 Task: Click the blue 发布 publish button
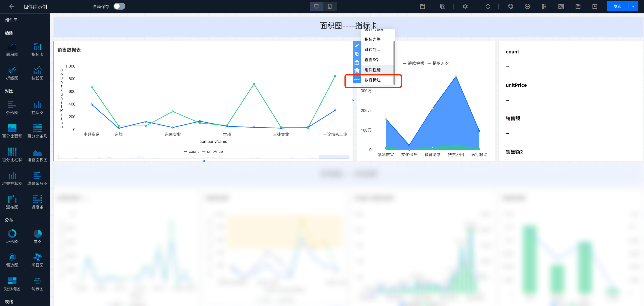(617, 6)
